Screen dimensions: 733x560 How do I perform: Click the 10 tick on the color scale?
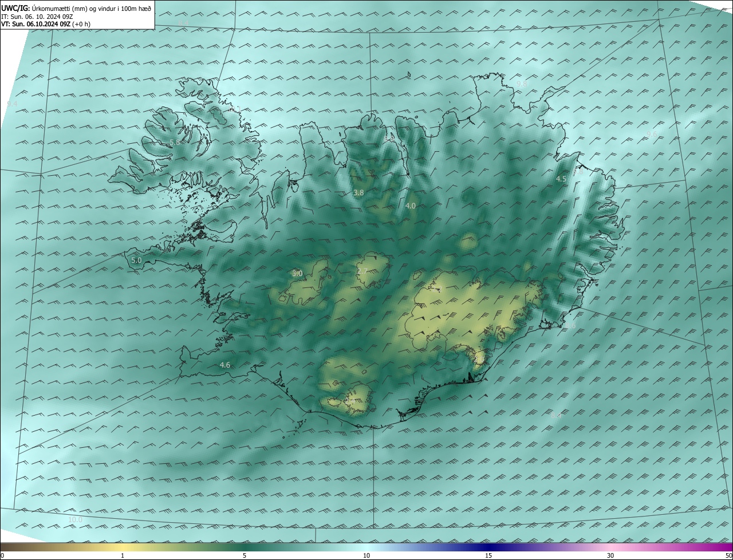(366, 556)
